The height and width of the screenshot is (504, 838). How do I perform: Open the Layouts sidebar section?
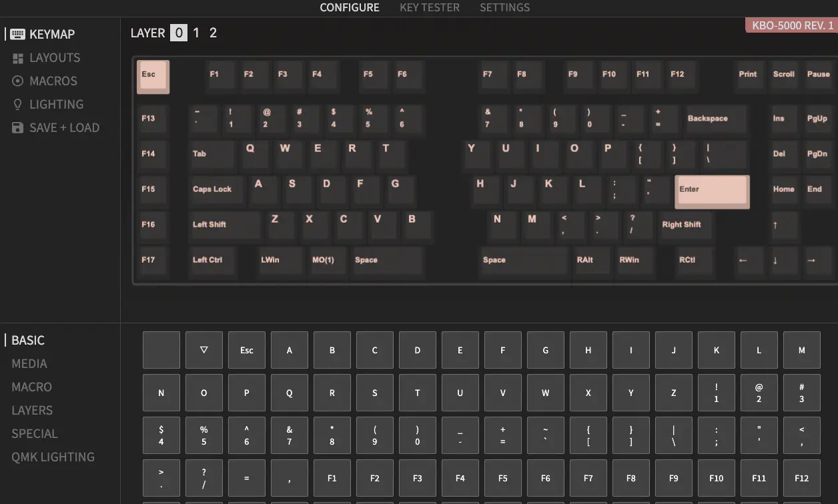tap(54, 58)
